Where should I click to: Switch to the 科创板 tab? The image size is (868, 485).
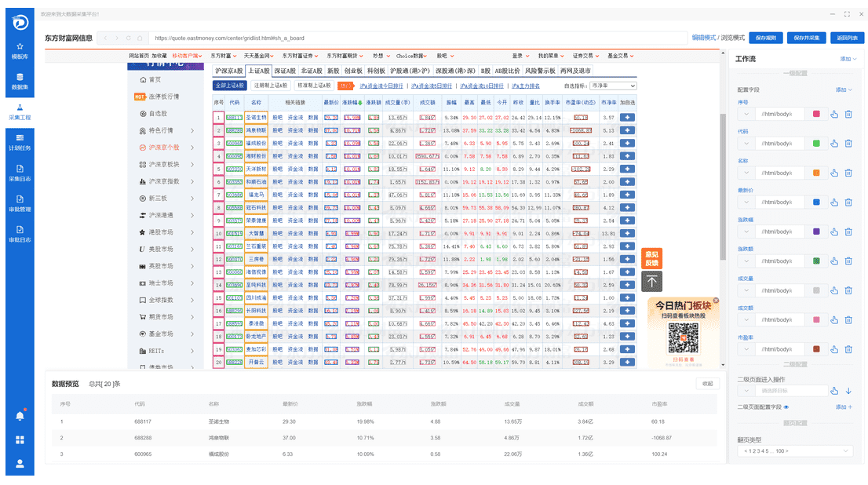(376, 71)
